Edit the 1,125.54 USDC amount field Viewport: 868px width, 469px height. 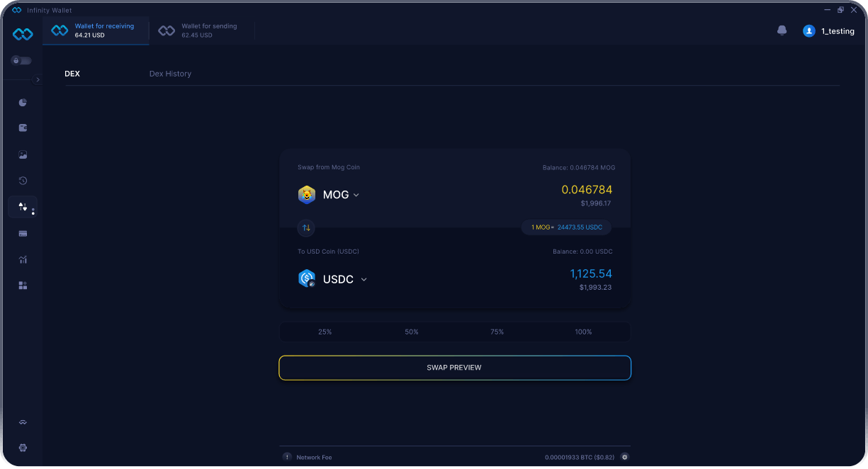(x=591, y=273)
